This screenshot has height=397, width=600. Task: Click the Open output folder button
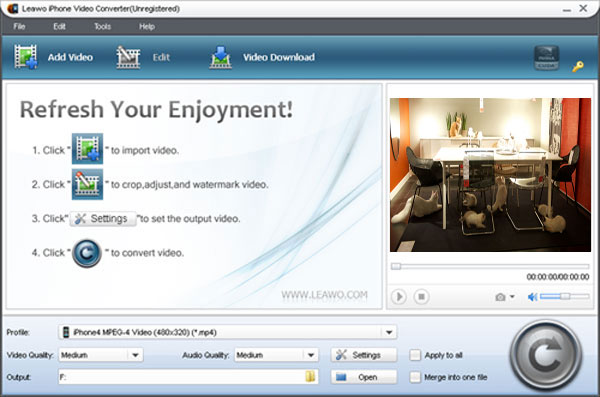[x=364, y=377]
